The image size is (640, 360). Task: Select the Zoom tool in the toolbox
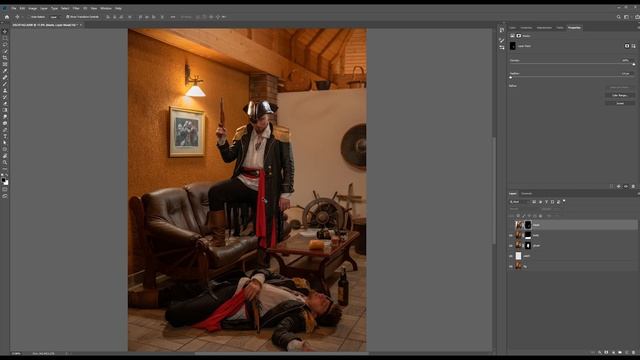coord(5,162)
